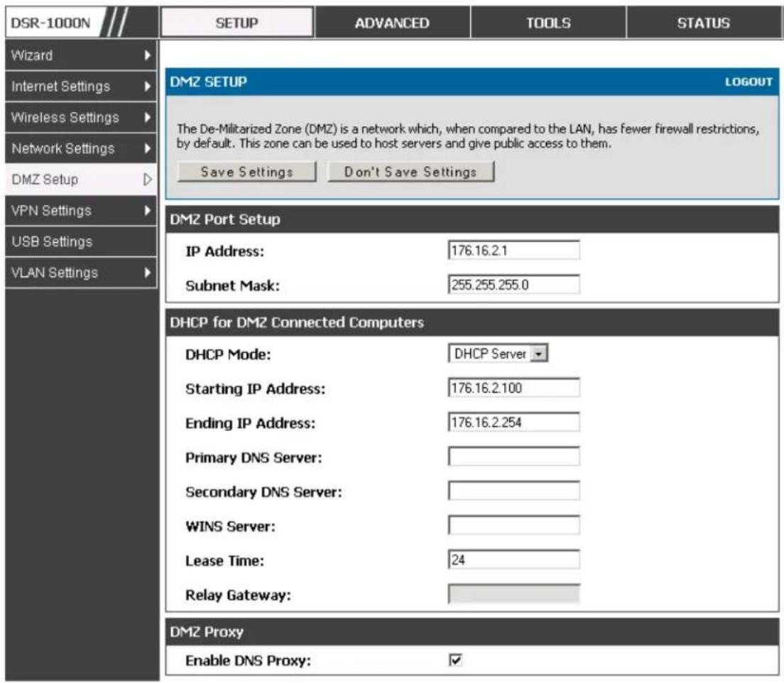Click the DMZ SETUP header title

click(209, 82)
